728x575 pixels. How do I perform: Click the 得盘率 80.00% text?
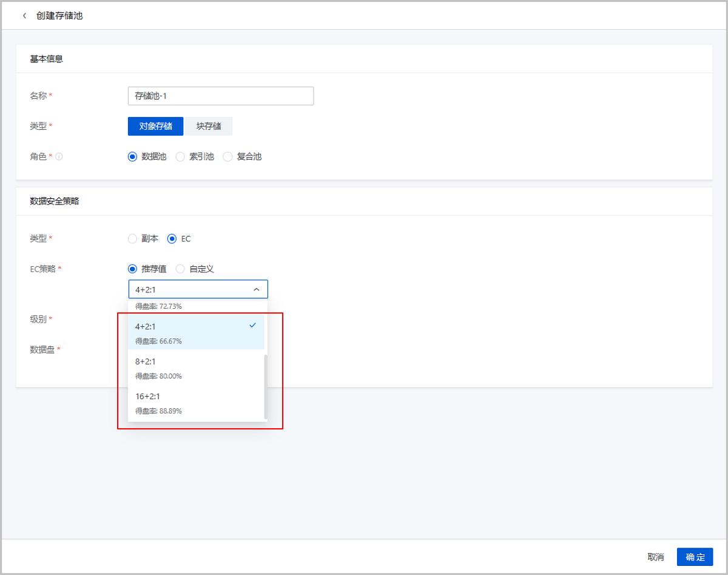(x=158, y=375)
